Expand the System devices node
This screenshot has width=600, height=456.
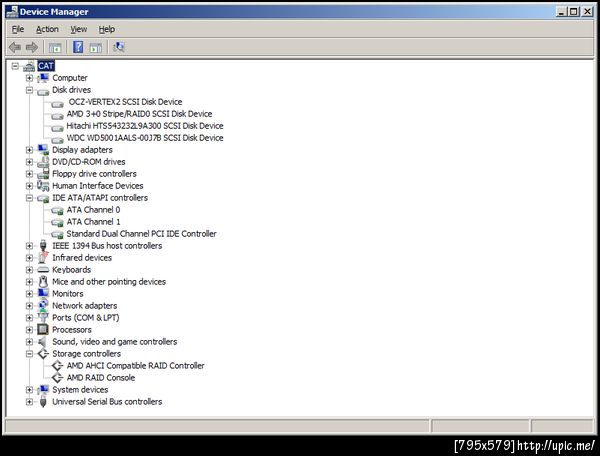tap(29, 390)
